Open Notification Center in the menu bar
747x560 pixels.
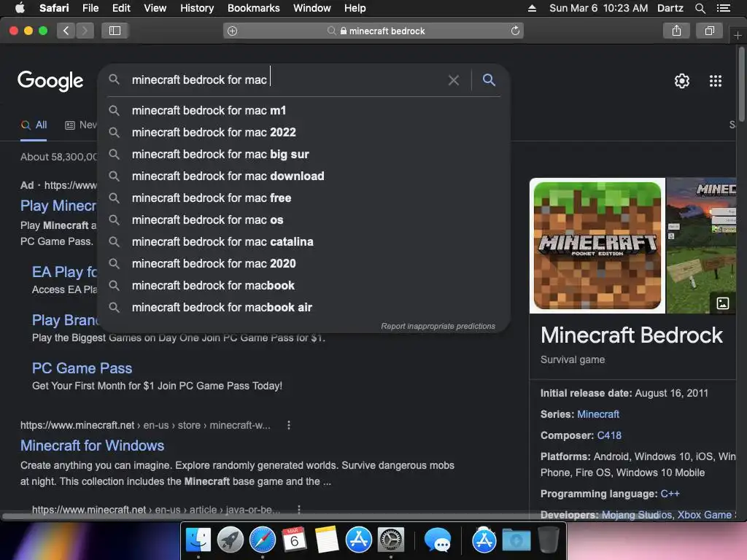[723, 8]
